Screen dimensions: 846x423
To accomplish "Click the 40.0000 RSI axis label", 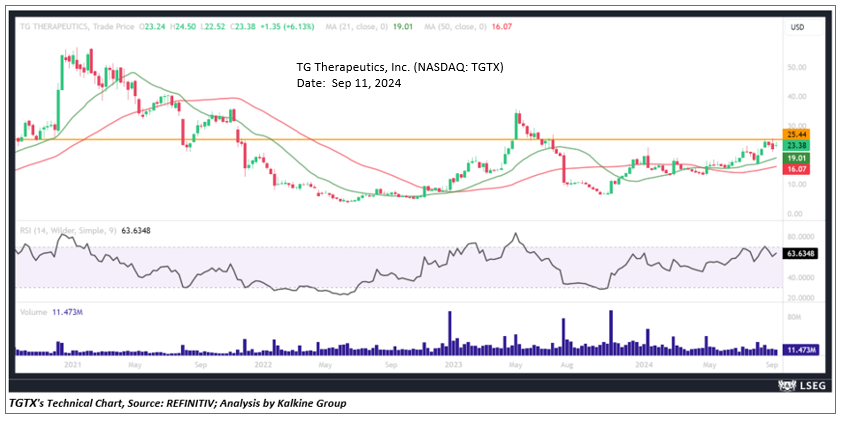I will [801, 277].
